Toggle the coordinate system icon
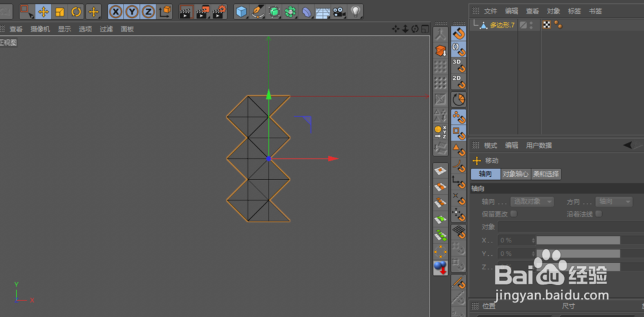This screenshot has width=644, height=317. [165, 12]
